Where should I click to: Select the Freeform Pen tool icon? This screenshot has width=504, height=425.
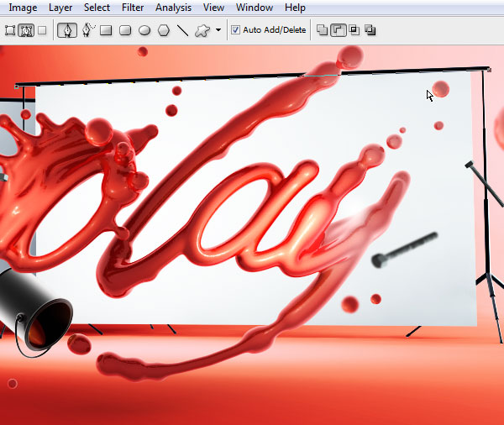[x=87, y=30]
